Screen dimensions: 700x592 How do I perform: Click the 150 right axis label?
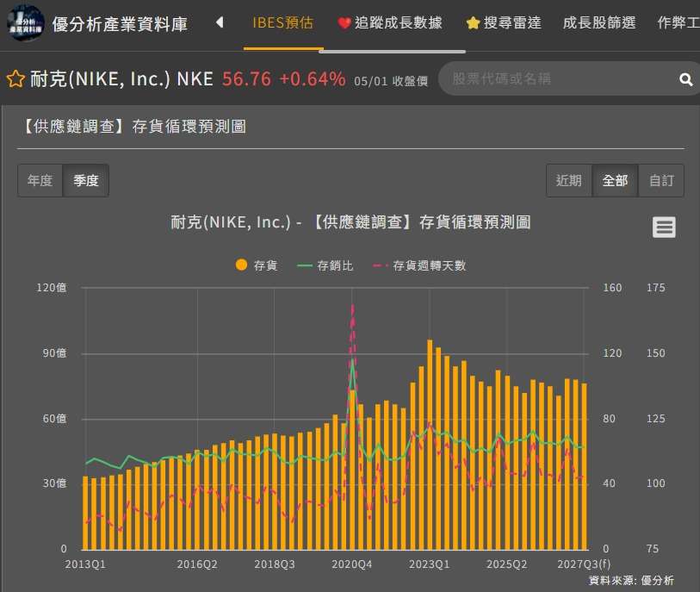[x=656, y=353]
